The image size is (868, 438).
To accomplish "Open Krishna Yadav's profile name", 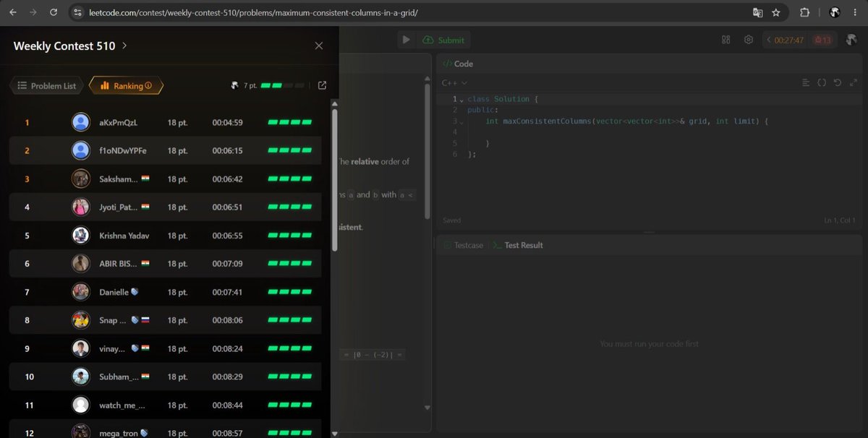I will pyautogui.click(x=124, y=236).
